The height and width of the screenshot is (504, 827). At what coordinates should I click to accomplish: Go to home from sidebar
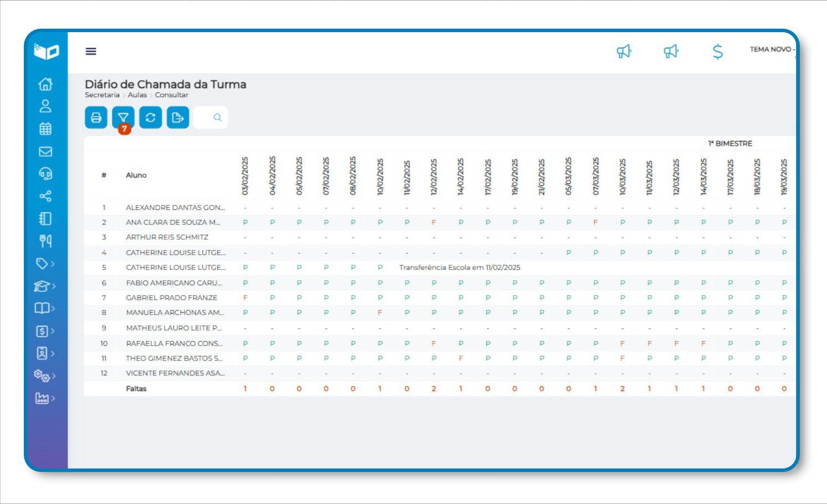click(45, 84)
